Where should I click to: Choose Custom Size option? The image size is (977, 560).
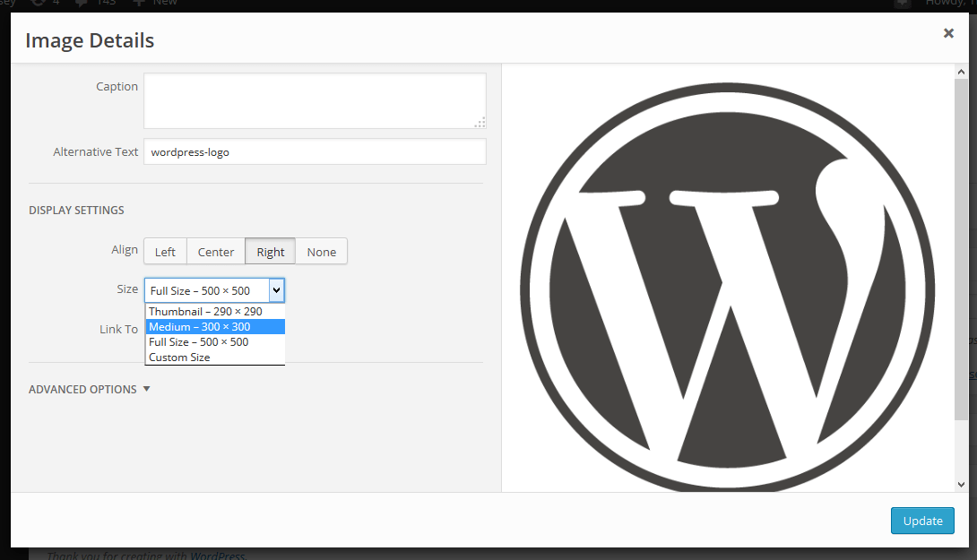click(x=215, y=358)
